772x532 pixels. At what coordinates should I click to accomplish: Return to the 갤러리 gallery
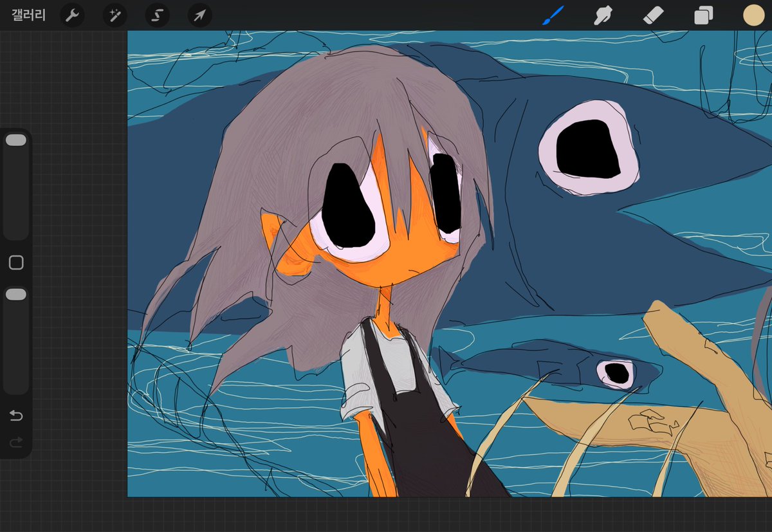(x=28, y=15)
